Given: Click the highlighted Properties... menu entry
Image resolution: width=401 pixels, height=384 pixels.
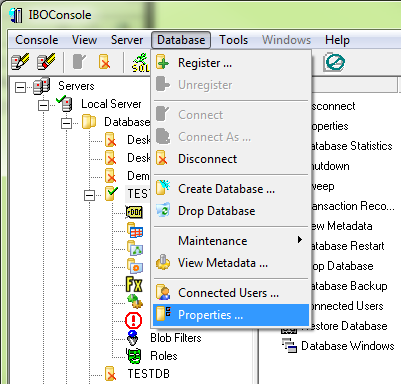Looking at the screenshot, I should point(232,315).
